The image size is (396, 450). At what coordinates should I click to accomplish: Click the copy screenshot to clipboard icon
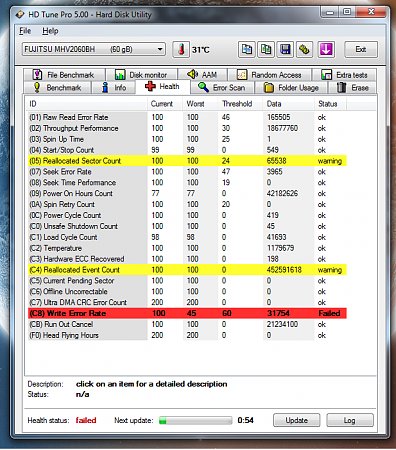tap(266, 50)
